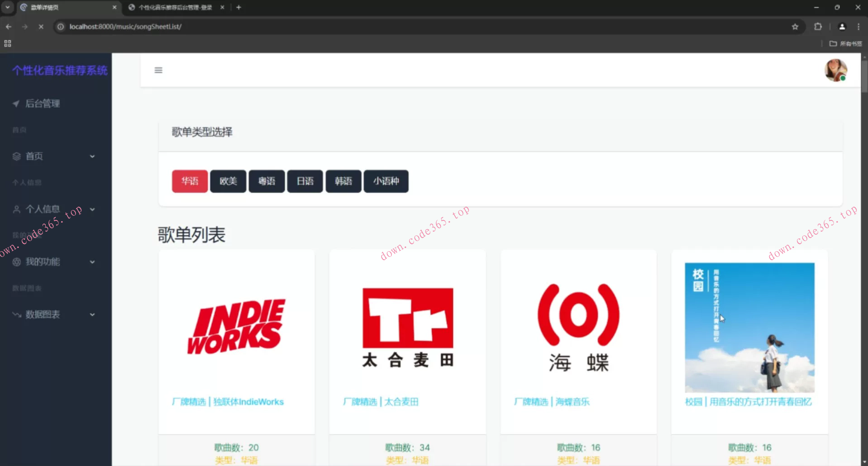The image size is (868, 466).
Task: Select the gear icon beside 我的功能
Action: point(16,262)
